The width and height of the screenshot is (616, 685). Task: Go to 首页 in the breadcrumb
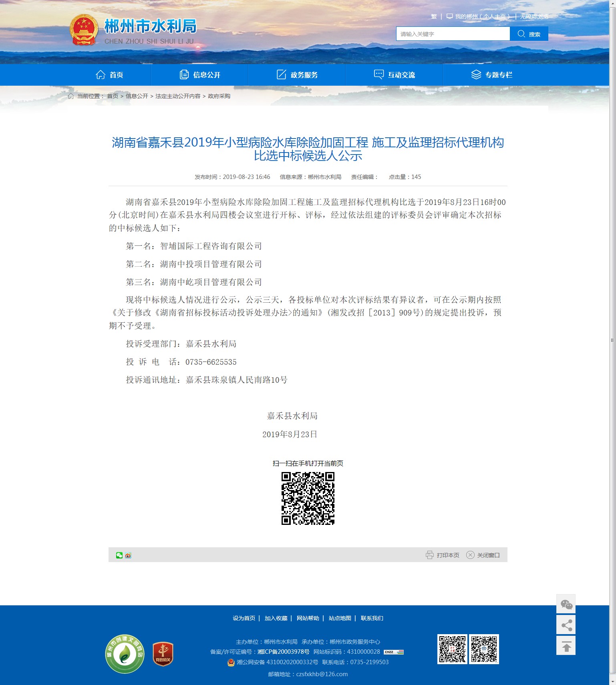(113, 96)
